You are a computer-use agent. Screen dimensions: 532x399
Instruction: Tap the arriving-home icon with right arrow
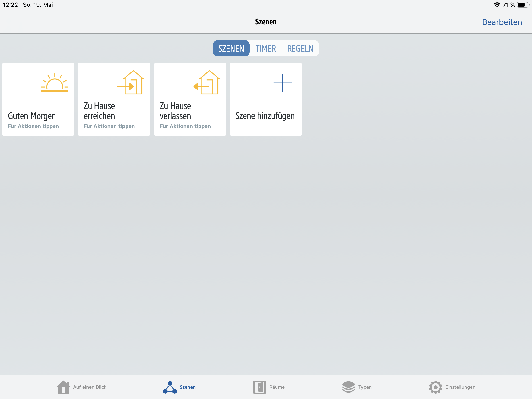coord(131,83)
